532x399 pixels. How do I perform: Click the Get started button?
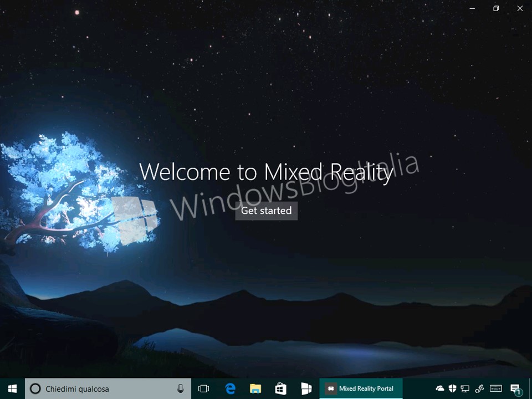point(267,211)
